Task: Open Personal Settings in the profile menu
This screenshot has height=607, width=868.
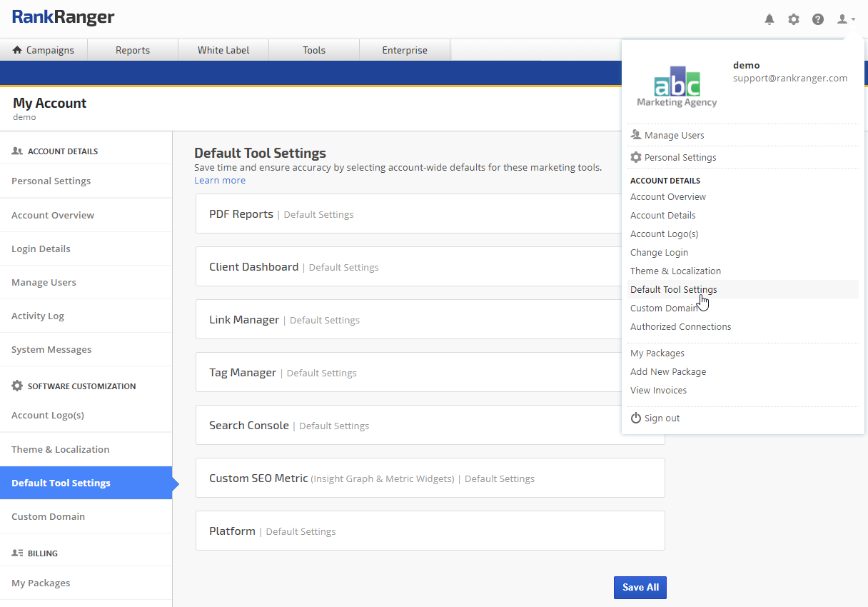Action: pos(680,158)
